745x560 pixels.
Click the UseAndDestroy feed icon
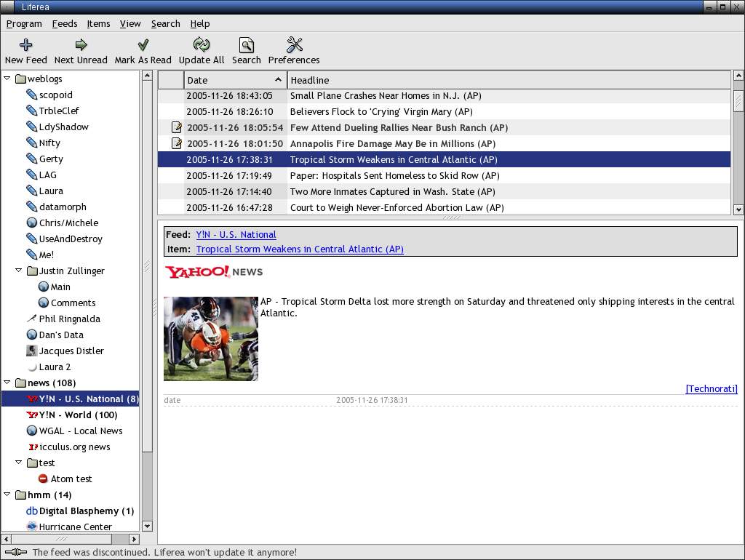coord(32,239)
